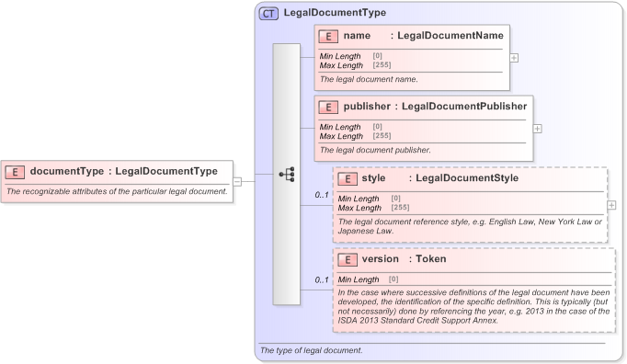
Task: Click the legal document reference style description
Action: point(470,226)
